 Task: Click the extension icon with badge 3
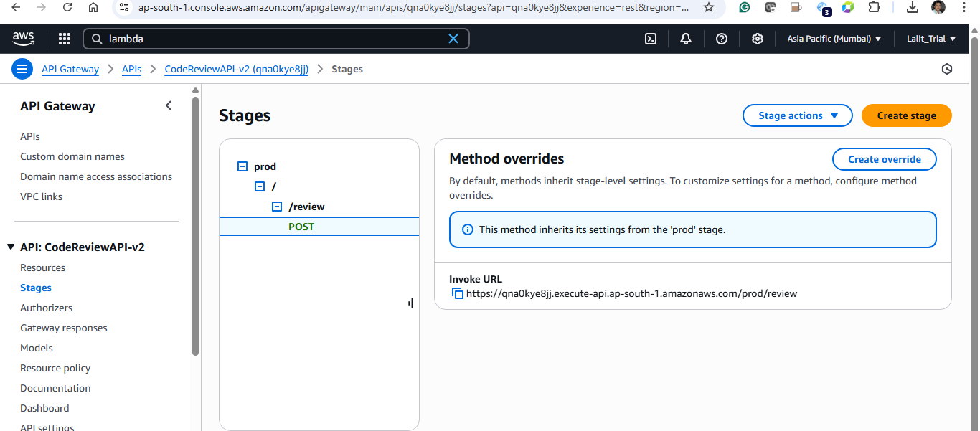(824, 8)
